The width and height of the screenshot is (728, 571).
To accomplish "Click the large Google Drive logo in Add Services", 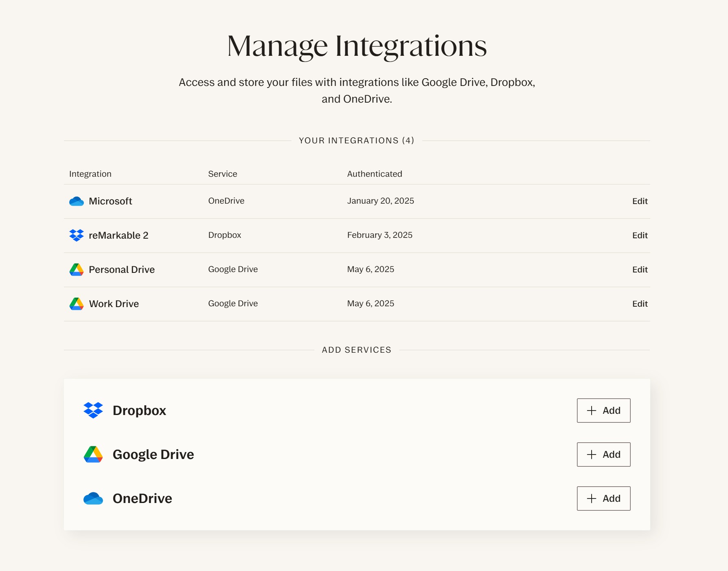I will tap(93, 455).
